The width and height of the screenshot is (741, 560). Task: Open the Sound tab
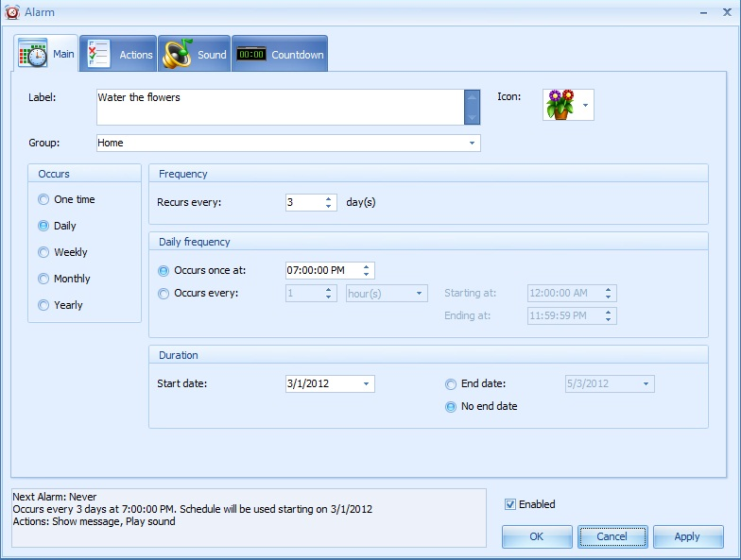coord(195,54)
